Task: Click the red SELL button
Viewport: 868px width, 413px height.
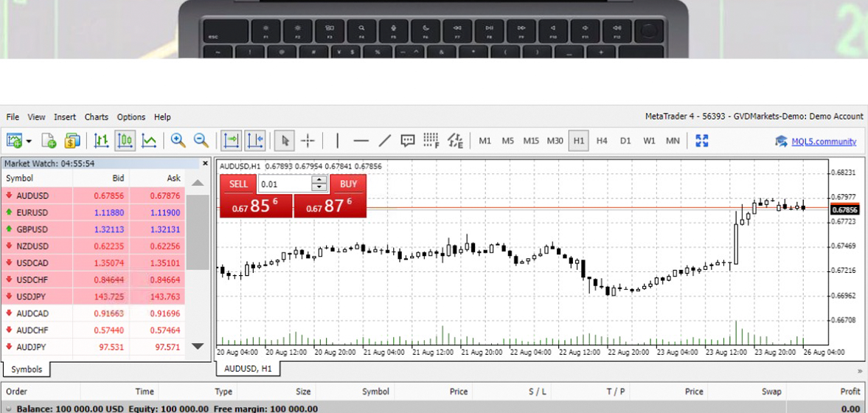Action: pos(239,184)
